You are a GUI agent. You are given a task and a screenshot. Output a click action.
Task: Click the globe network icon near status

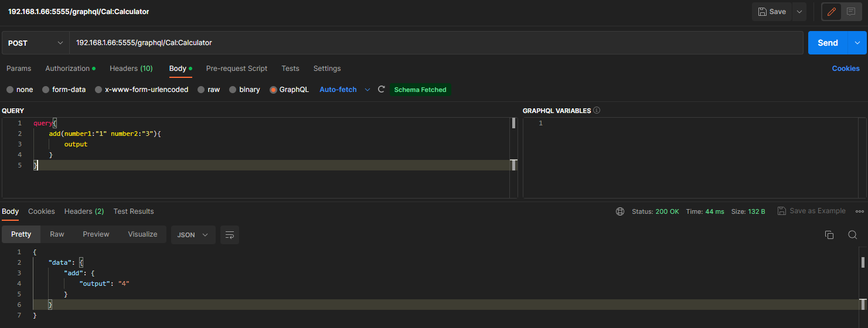tap(620, 211)
